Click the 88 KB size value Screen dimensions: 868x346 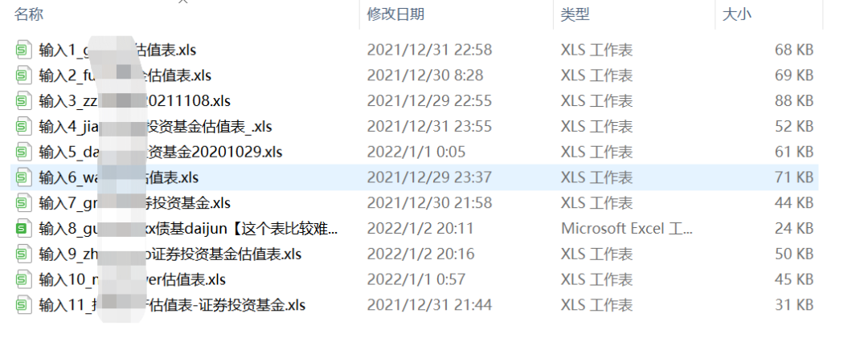tap(794, 100)
